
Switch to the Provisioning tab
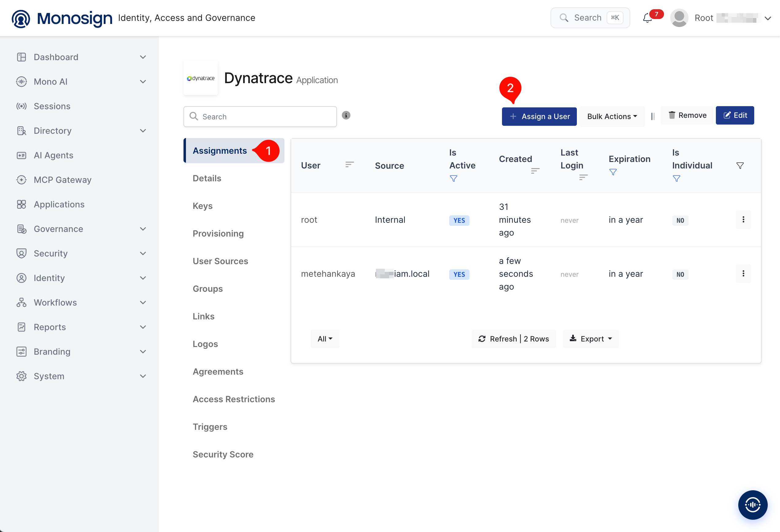click(218, 233)
